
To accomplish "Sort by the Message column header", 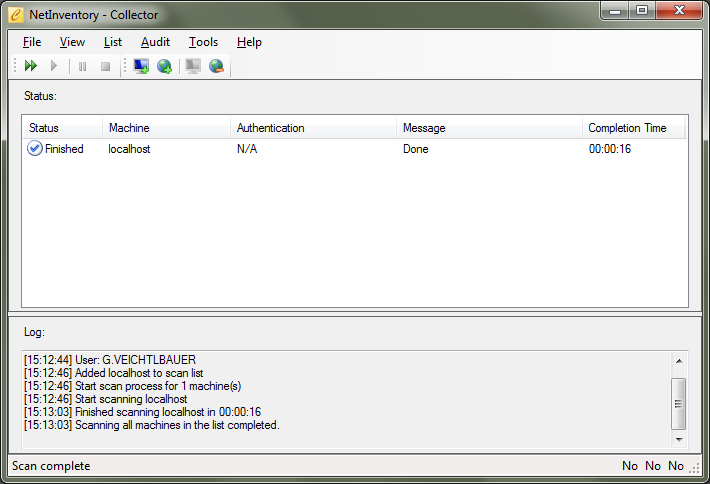I will [x=489, y=128].
